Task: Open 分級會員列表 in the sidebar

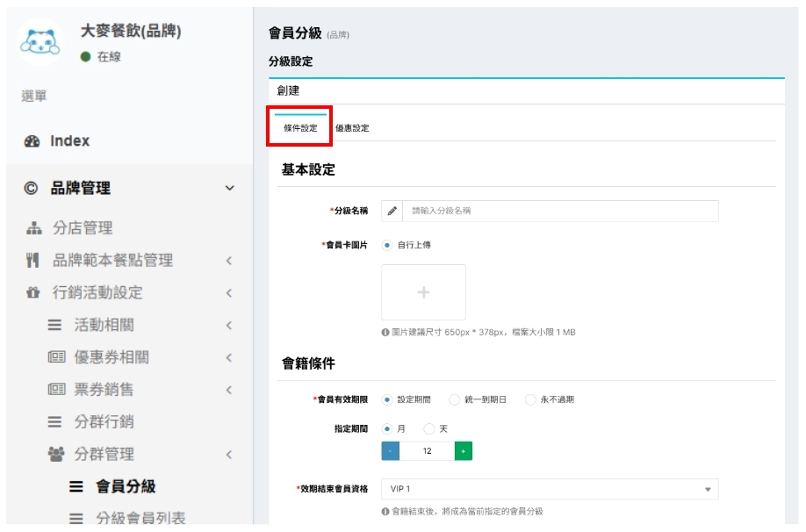Action: click(x=140, y=519)
